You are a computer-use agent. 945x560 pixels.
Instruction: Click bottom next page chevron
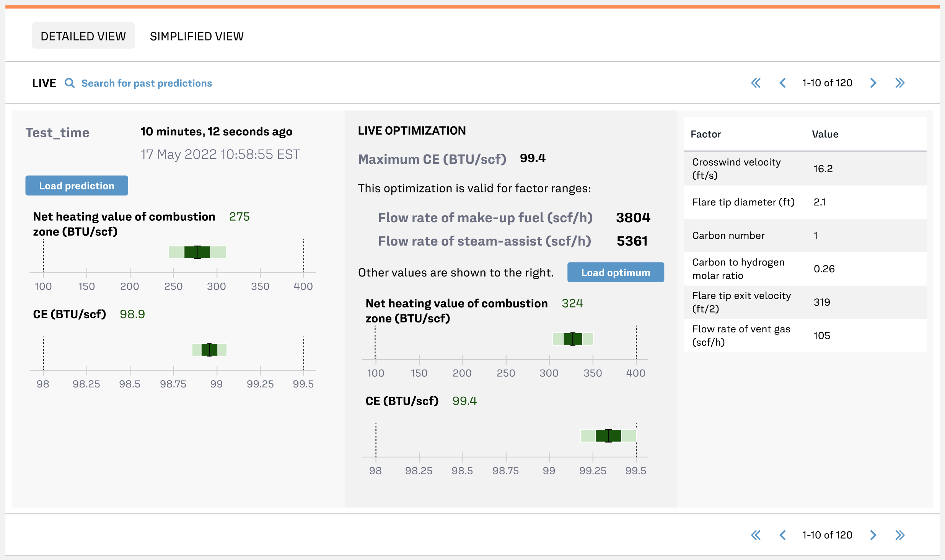click(873, 535)
